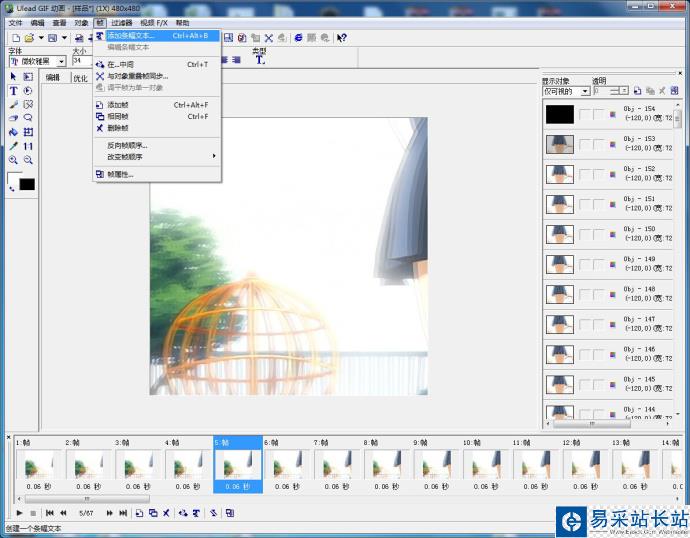Stop the animation playback
The image size is (690, 538).
tap(33, 513)
